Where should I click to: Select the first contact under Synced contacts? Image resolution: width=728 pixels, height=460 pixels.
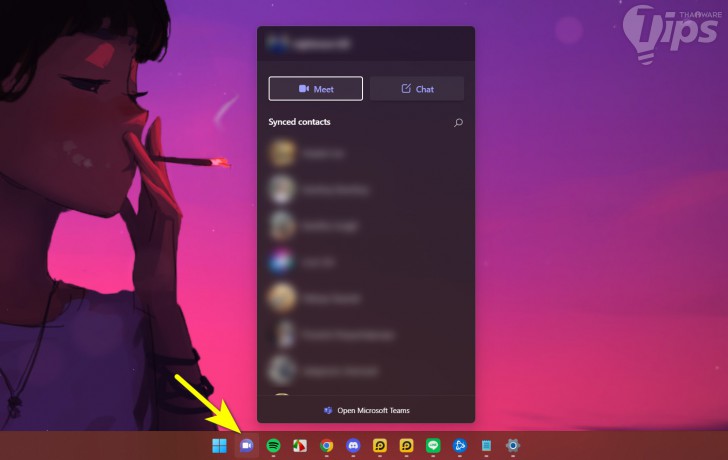[366, 154]
